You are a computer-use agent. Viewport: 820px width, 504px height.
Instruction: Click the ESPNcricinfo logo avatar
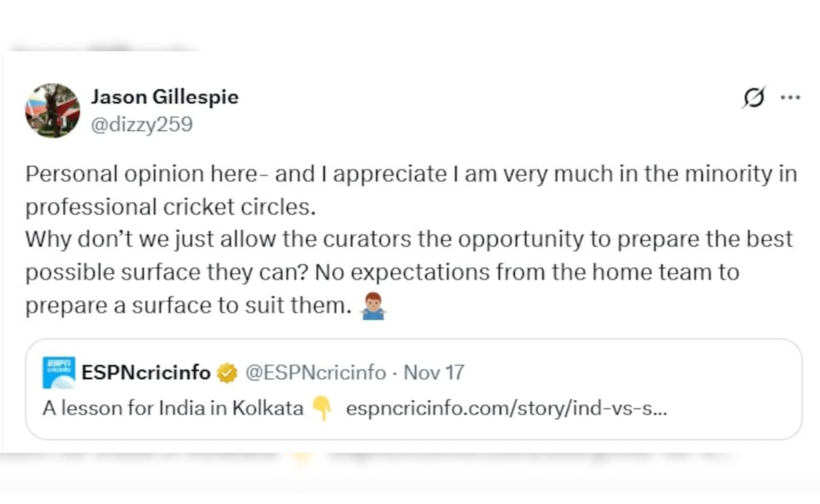(x=59, y=373)
